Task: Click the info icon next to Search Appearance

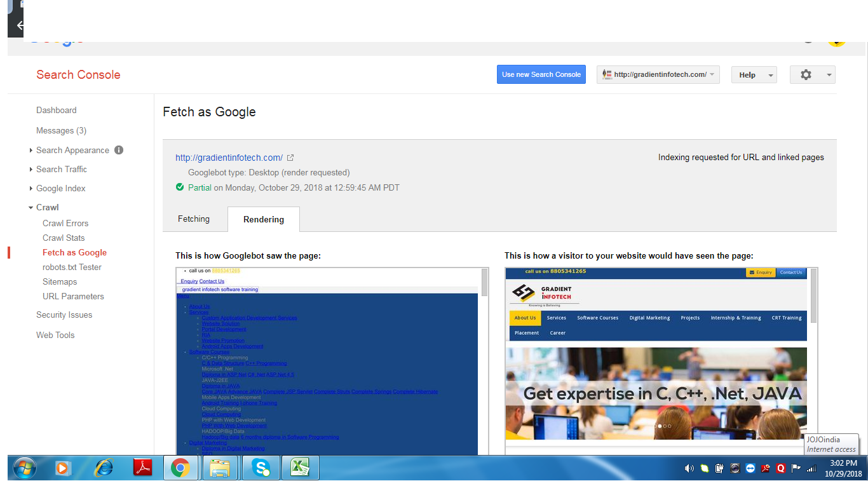Action: 119,150
